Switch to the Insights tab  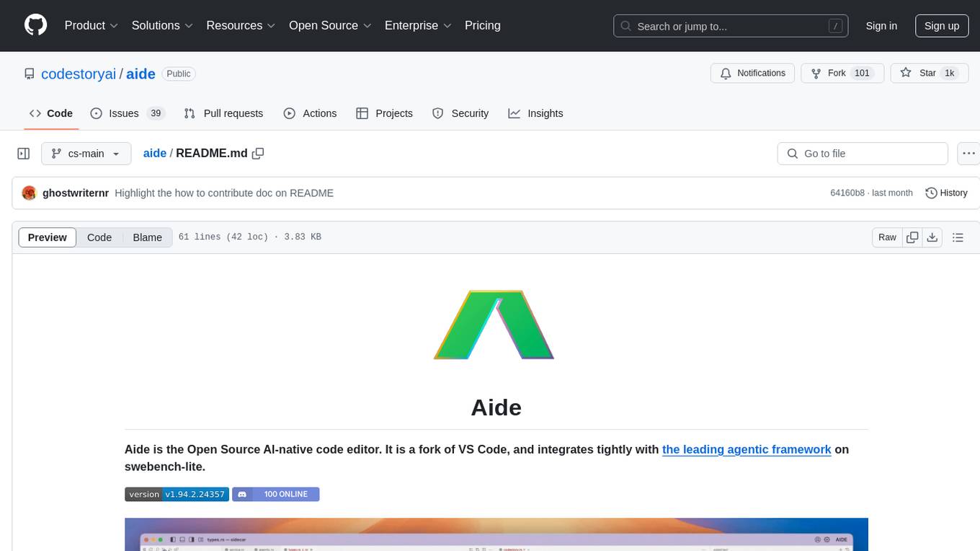535,113
